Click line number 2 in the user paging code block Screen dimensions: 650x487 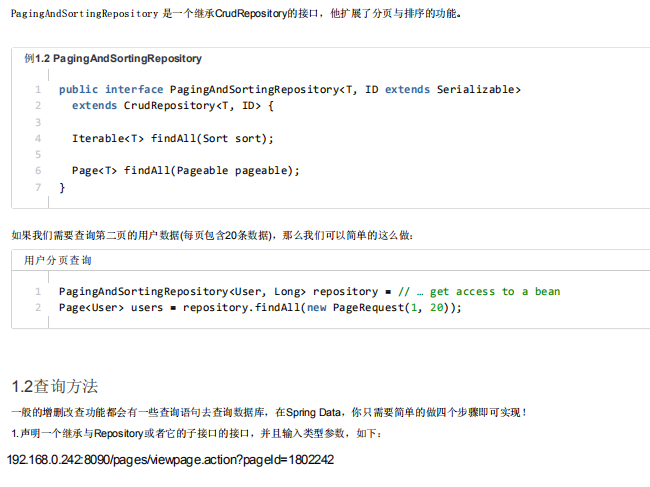pyautogui.click(x=38, y=308)
